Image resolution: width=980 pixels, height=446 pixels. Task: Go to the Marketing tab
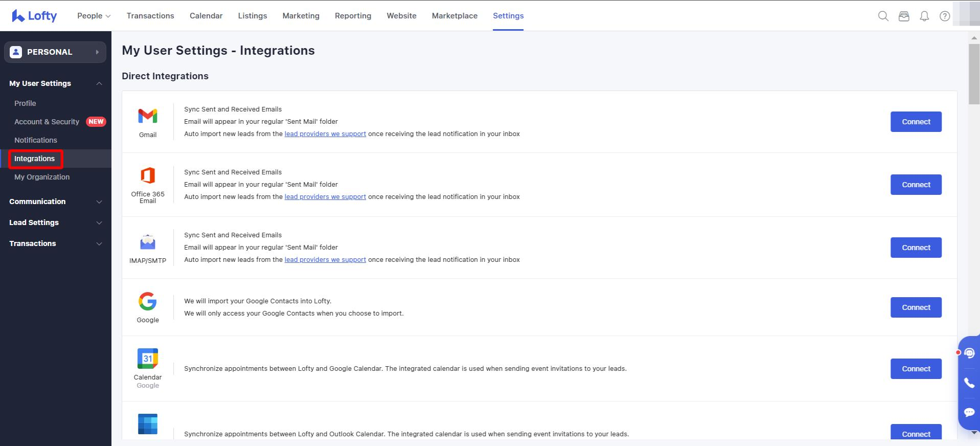(301, 16)
